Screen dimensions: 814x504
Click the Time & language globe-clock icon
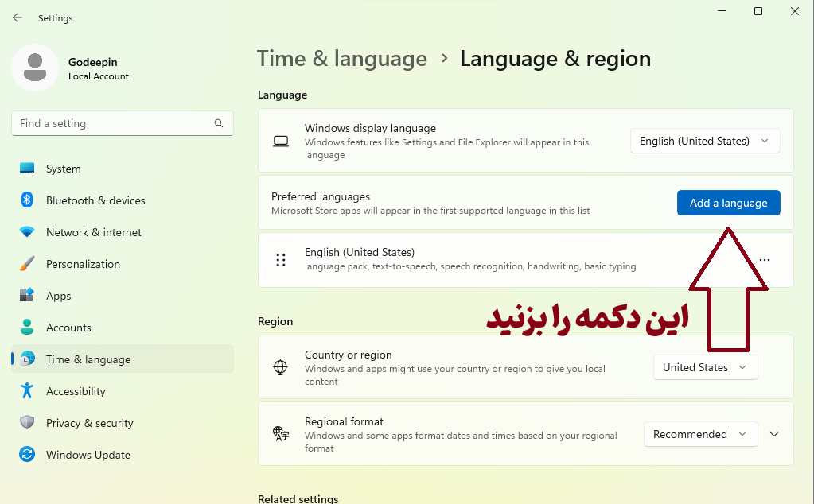click(28, 359)
